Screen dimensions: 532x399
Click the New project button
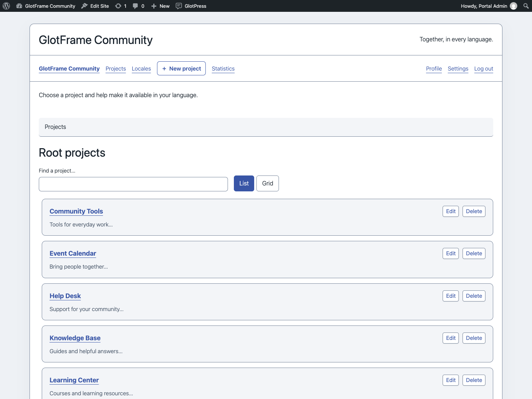tap(181, 68)
